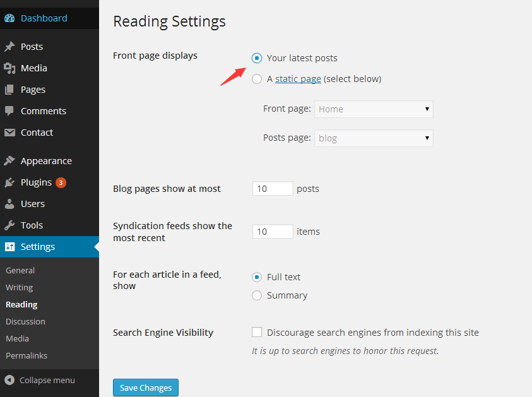Viewport: 532px width, 397px height.
Task: Click the Syndication feeds show label
Action: [172, 232]
